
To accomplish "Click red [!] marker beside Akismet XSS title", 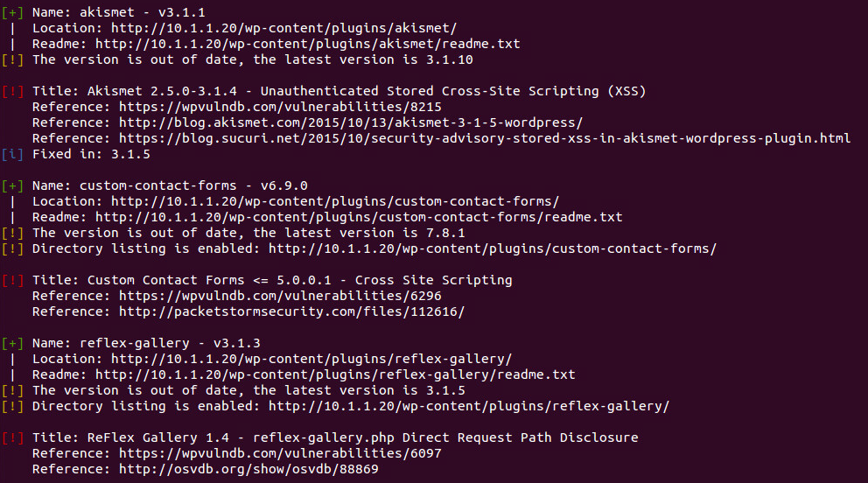I will [x=12, y=91].
